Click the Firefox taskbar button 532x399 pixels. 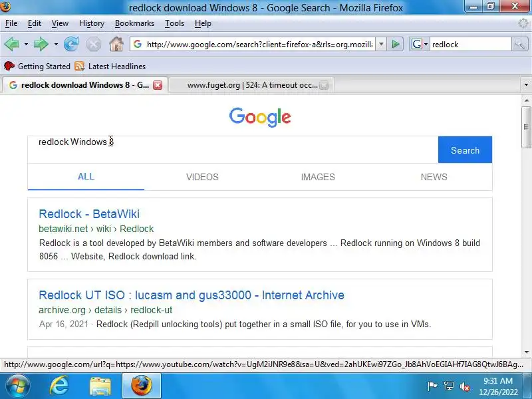coord(142,386)
